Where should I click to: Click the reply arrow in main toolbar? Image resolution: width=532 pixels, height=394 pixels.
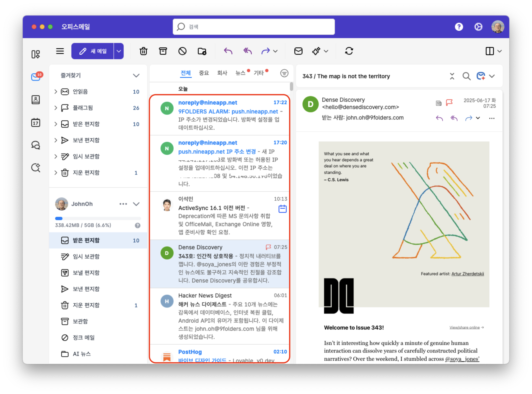228,51
